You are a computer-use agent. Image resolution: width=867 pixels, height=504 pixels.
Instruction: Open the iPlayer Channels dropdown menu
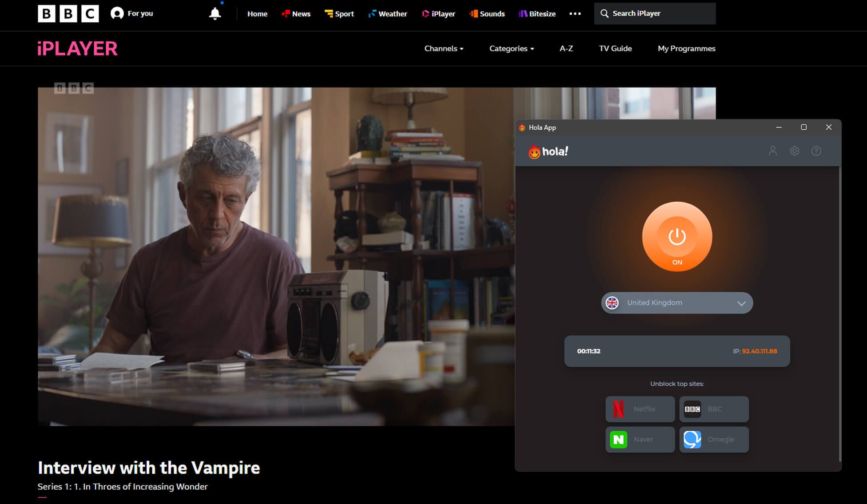[443, 48]
